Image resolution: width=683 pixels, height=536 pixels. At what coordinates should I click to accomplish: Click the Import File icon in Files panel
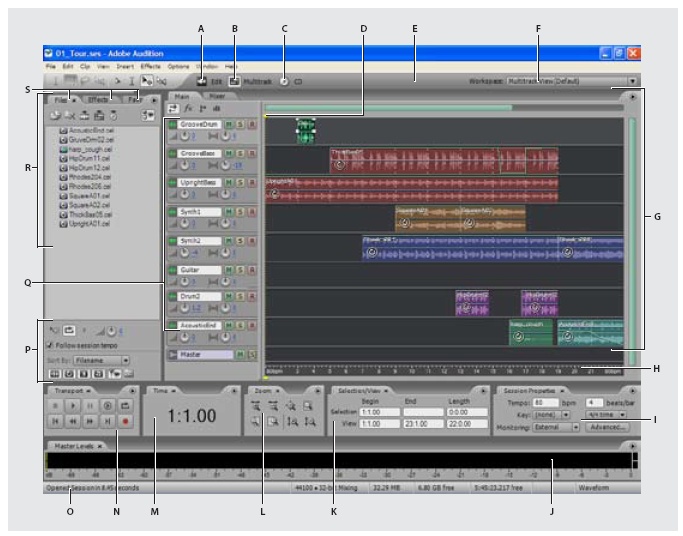[55, 115]
